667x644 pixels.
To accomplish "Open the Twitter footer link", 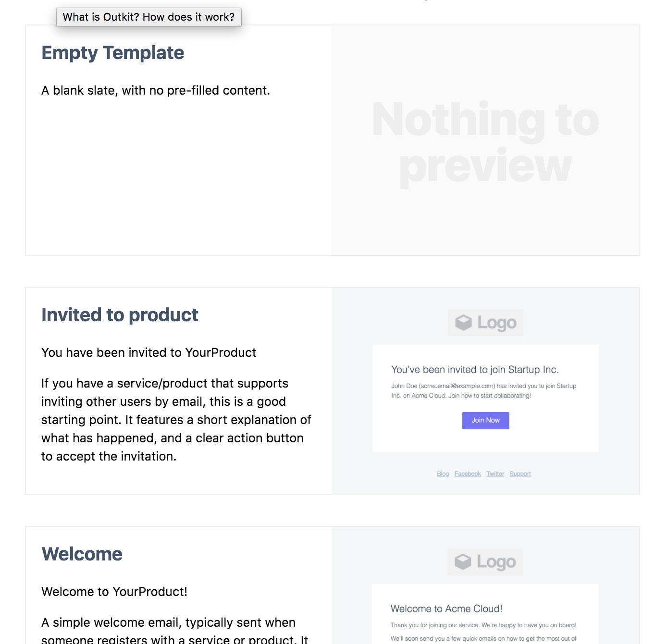I will 495,474.
